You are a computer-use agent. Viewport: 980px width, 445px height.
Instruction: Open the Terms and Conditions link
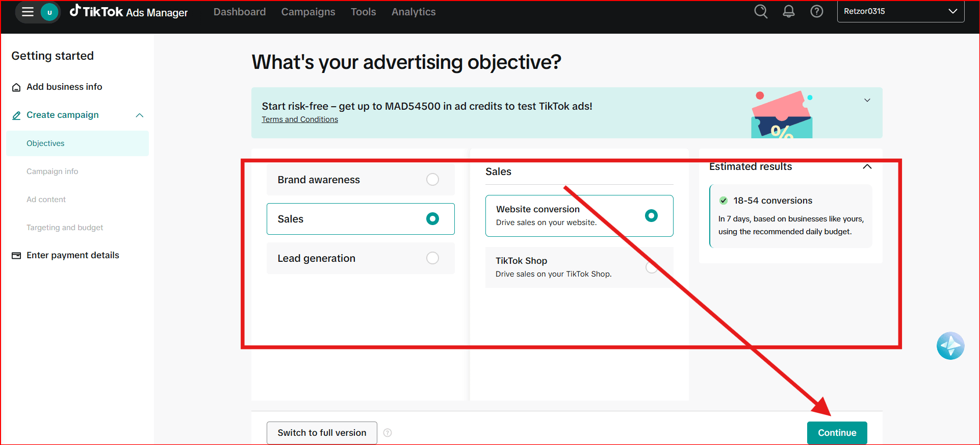300,119
